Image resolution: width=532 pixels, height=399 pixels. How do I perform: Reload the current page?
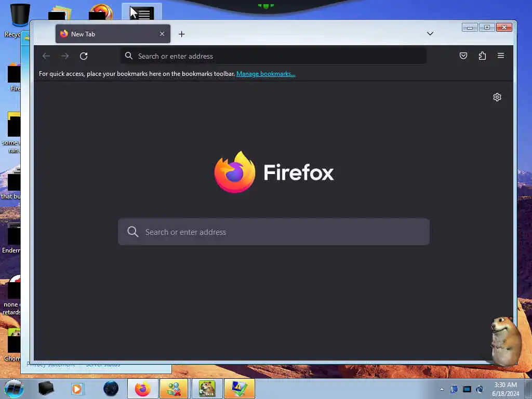click(x=84, y=56)
